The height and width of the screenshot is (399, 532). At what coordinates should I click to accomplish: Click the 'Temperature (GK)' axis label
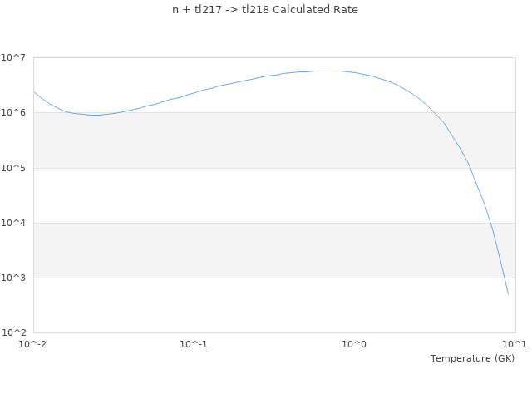coord(472,358)
